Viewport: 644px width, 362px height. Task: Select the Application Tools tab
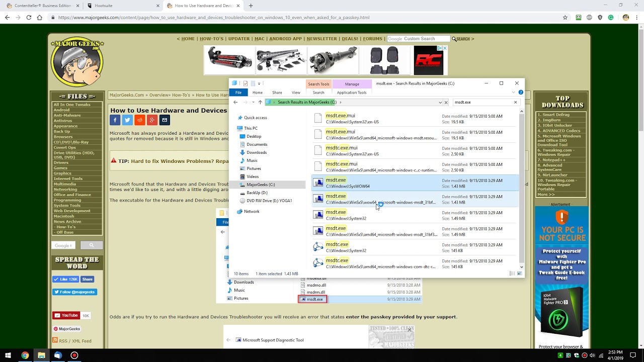(352, 93)
